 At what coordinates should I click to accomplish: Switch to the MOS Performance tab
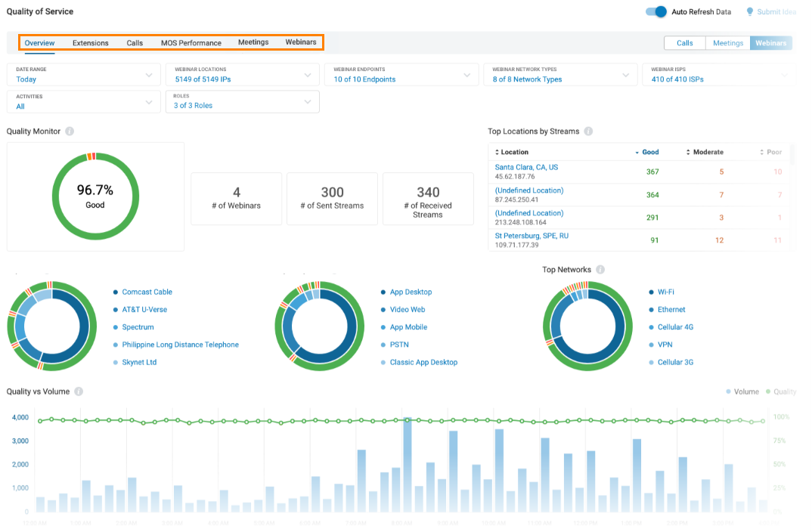(191, 42)
